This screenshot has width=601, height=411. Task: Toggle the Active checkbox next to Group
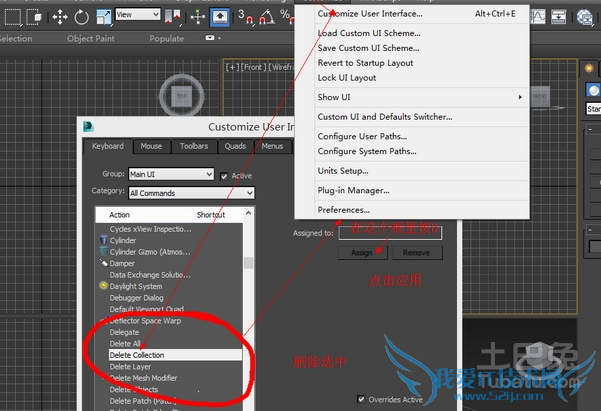(224, 176)
